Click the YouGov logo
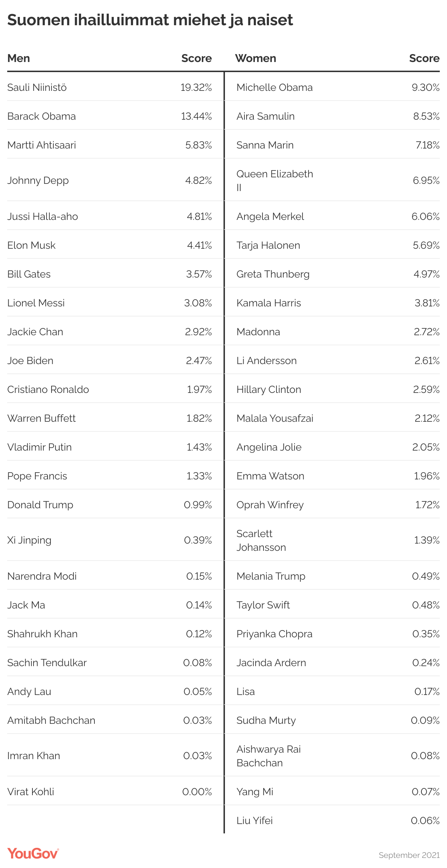The height and width of the screenshot is (868, 447). [33, 854]
